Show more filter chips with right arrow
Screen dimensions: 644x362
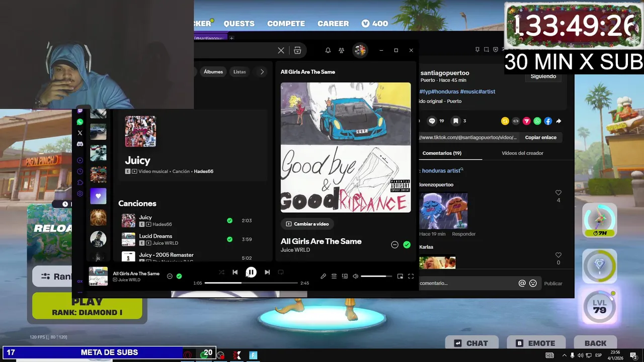point(262,72)
